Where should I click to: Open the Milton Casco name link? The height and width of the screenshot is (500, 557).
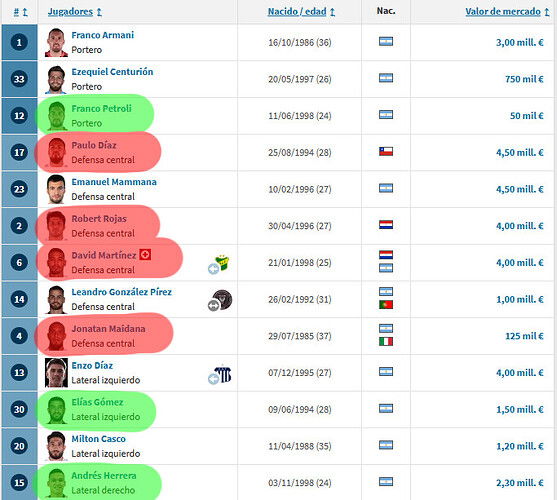point(98,439)
